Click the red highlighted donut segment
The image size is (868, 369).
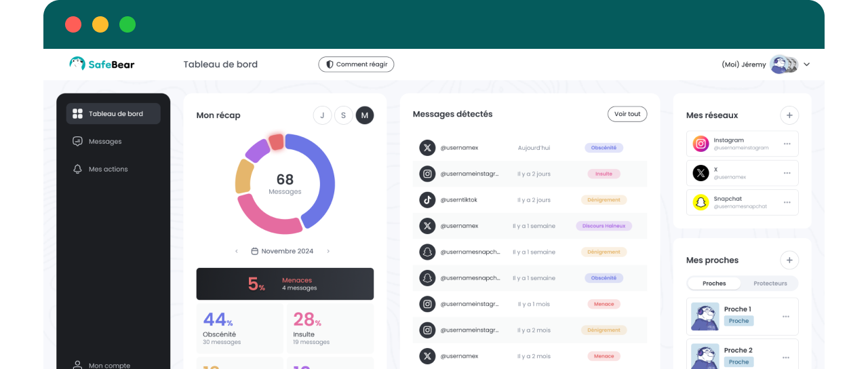point(276,141)
